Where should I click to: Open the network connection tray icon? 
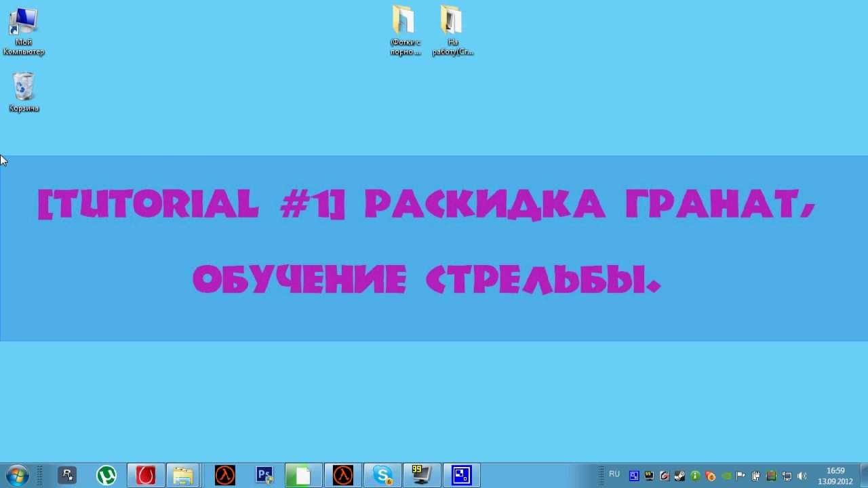(787, 476)
